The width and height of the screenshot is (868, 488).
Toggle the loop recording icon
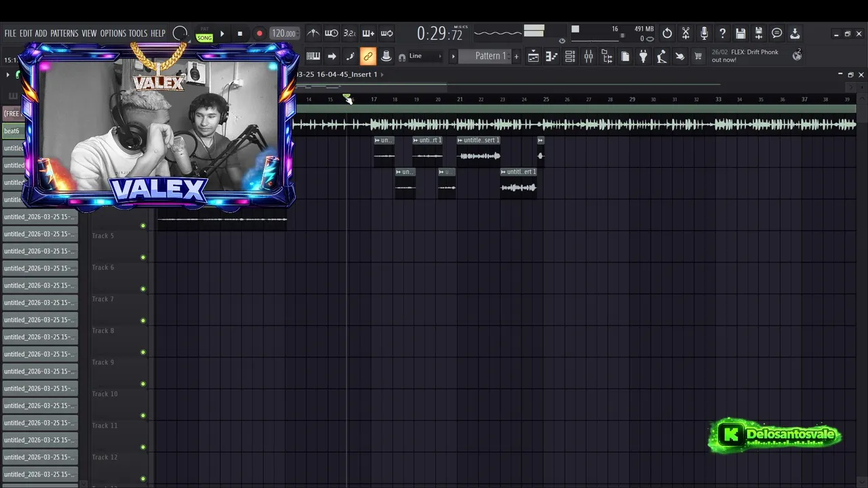pos(387,33)
